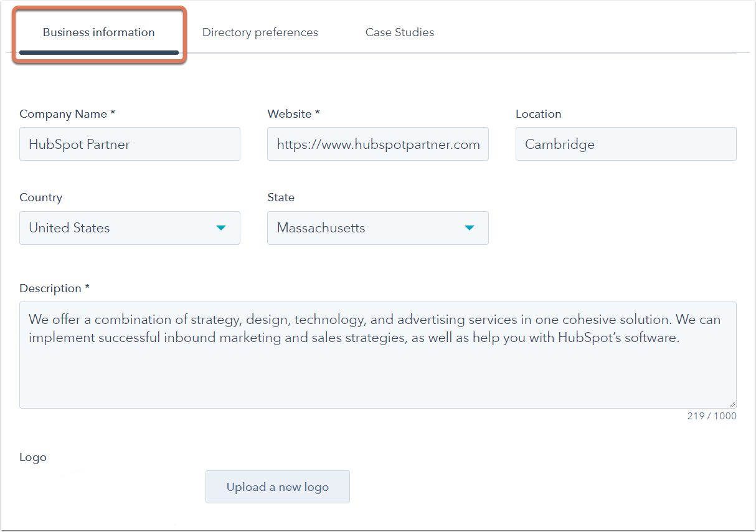Open the State dropdown showing Massachusetts
This screenshot has height=532, width=756.
click(378, 228)
